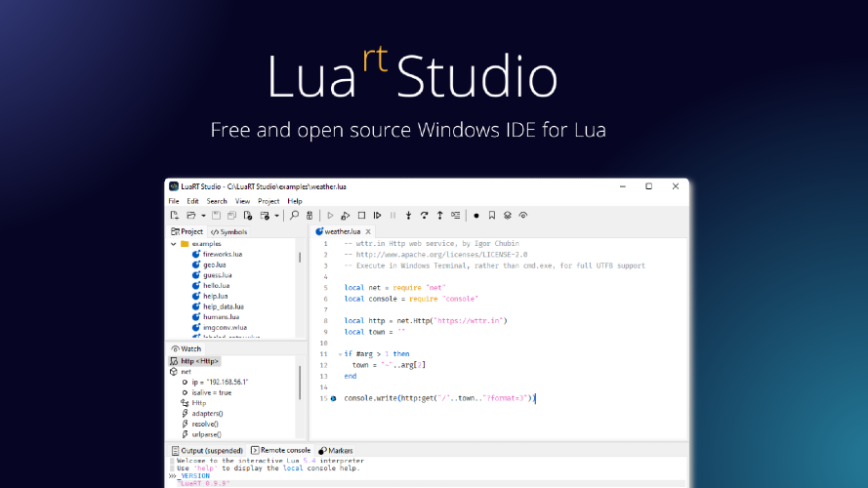Switch to the Markers tab

(x=336, y=451)
